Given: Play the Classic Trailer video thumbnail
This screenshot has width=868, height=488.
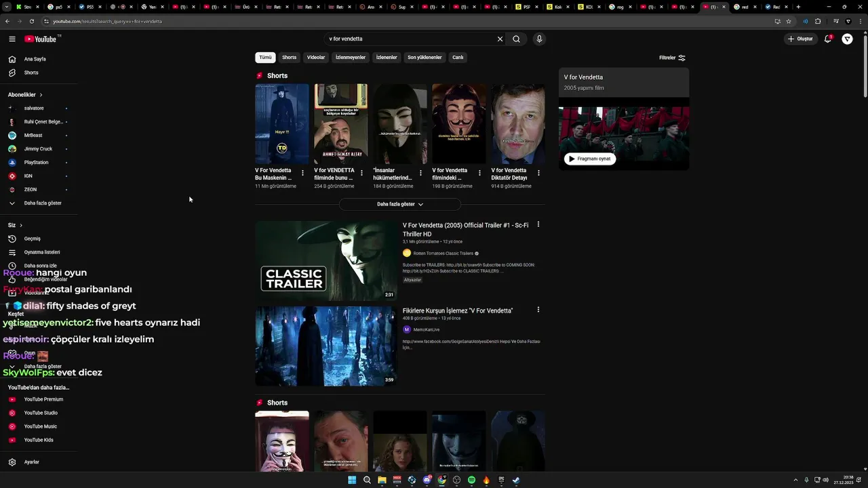Looking at the screenshot, I should pyautogui.click(x=326, y=260).
